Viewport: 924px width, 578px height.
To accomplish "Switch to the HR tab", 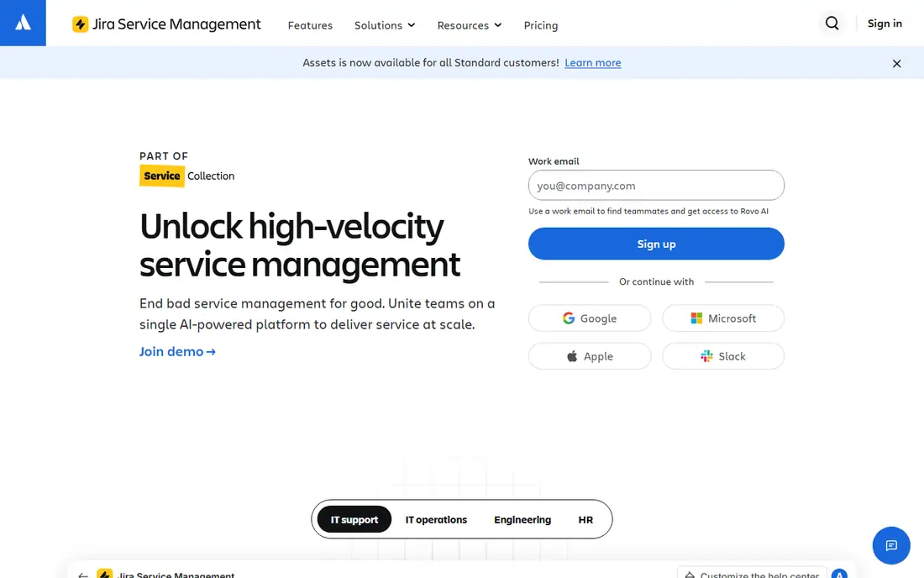I will point(585,520).
